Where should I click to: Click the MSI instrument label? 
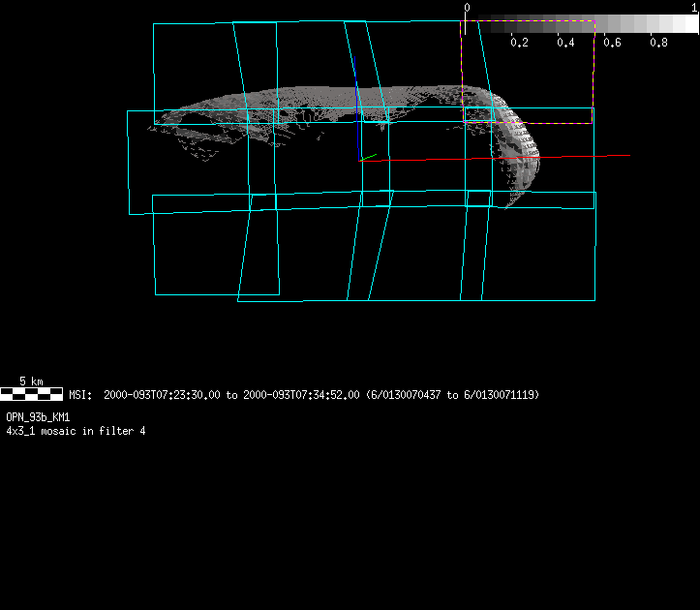(x=79, y=395)
